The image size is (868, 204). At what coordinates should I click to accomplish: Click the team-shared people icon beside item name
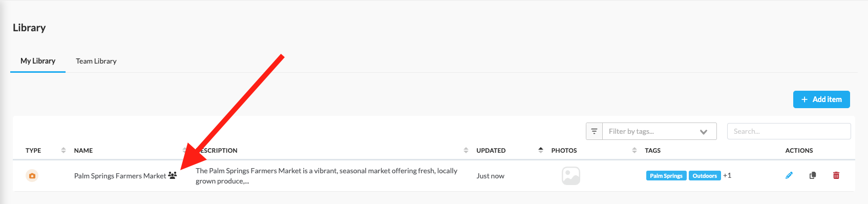coord(173,175)
